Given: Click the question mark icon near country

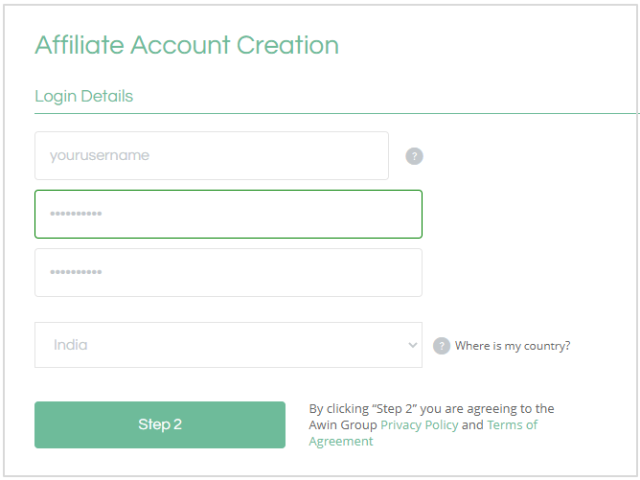Looking at the screenshot, I should (441, 346).
